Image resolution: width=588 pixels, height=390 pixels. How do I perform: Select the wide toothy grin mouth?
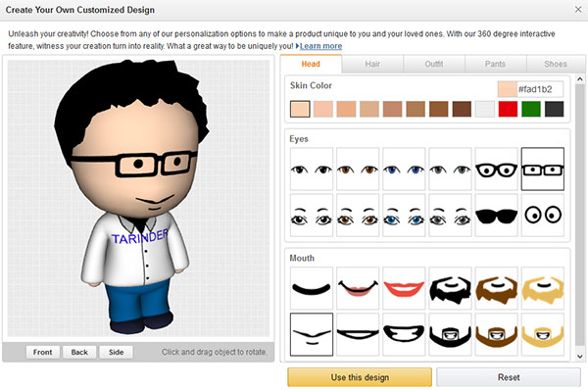tap(404, 334)
